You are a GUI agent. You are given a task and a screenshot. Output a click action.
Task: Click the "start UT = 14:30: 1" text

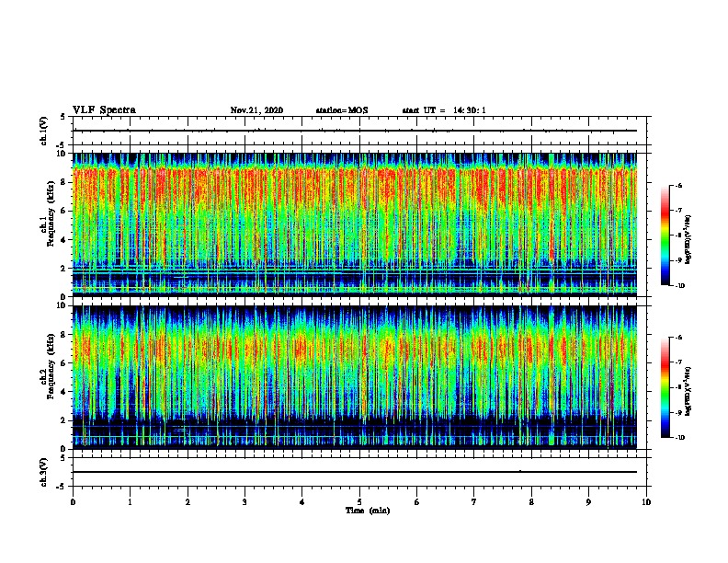[x=444, y=110]
